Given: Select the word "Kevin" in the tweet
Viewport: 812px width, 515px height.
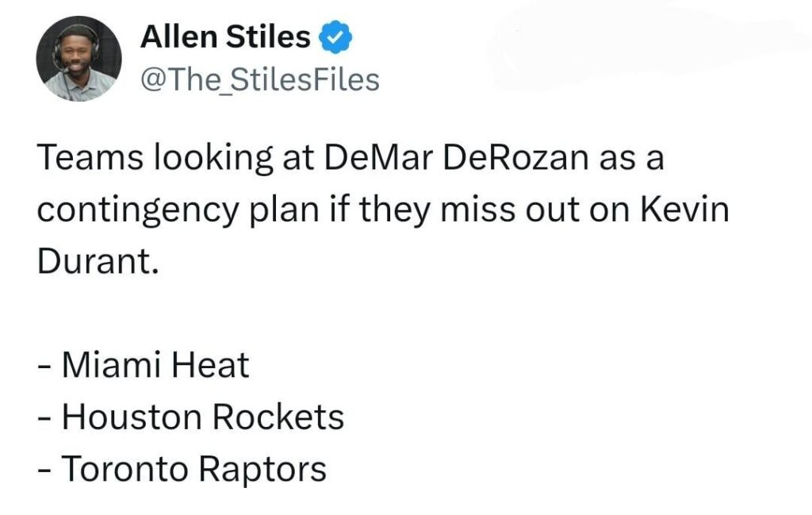Looking at the screenshot, I should tap(685, 210).
